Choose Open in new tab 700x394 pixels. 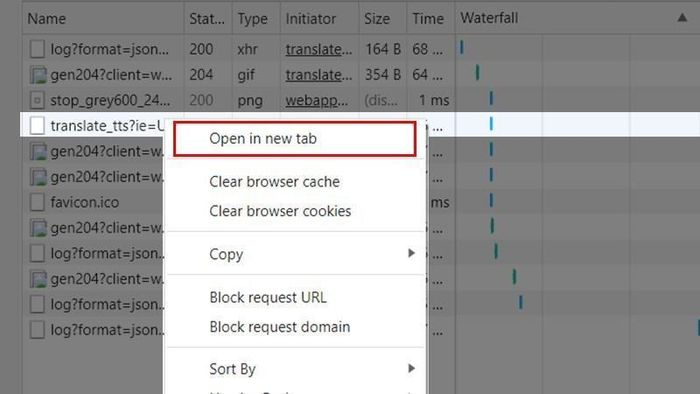[295, 139]
